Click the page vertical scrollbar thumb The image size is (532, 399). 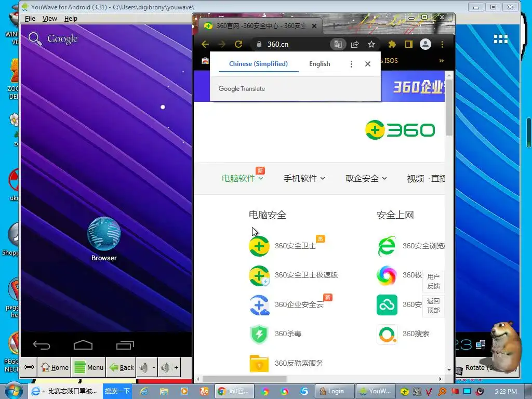click(x=449, y=108)
